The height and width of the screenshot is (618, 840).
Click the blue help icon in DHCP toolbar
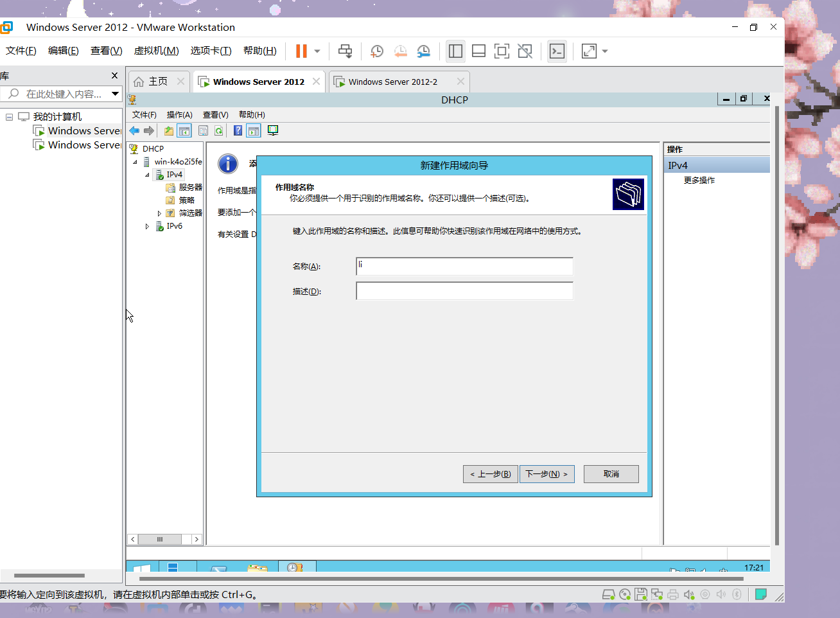click(x=238, y=131)
